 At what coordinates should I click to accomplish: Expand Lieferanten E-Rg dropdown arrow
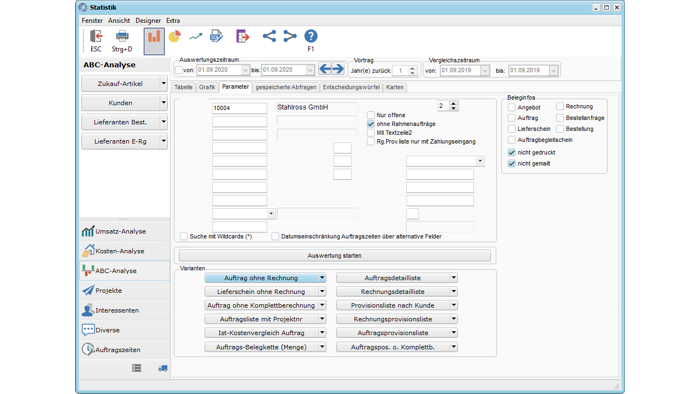click(x=163, y=141)
